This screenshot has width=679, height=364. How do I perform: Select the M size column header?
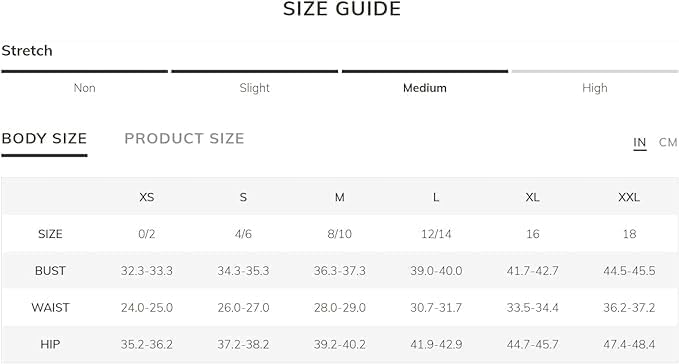coord(340,197)
